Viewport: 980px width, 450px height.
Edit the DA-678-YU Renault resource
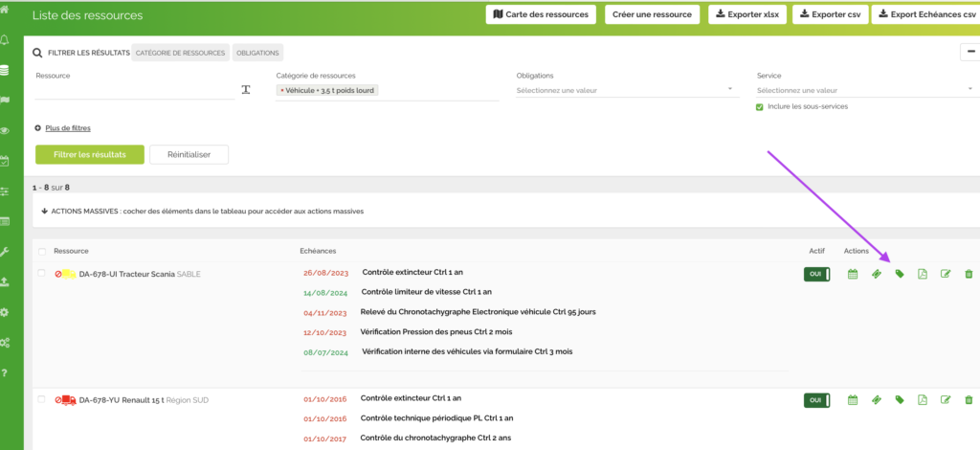pos(946,399)
